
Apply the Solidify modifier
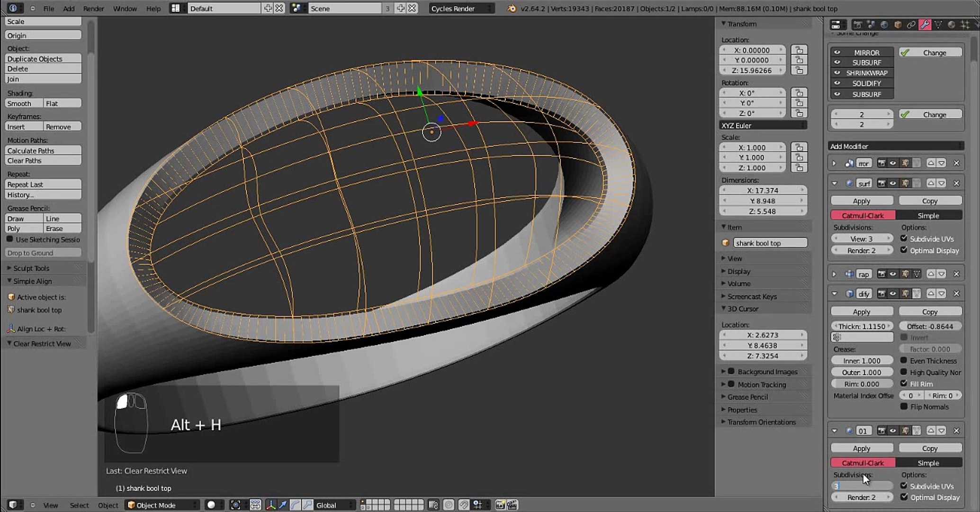coord(861,311)
